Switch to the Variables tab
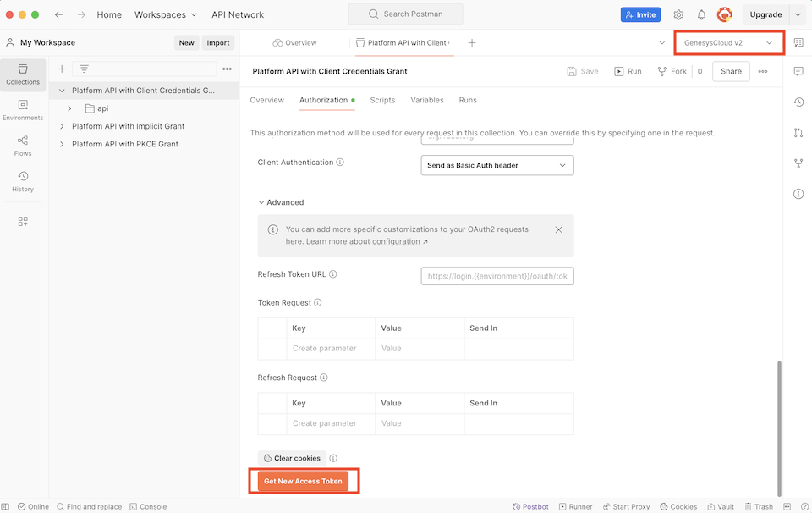This screenshot has width=812, height=513. click(427, 100)
